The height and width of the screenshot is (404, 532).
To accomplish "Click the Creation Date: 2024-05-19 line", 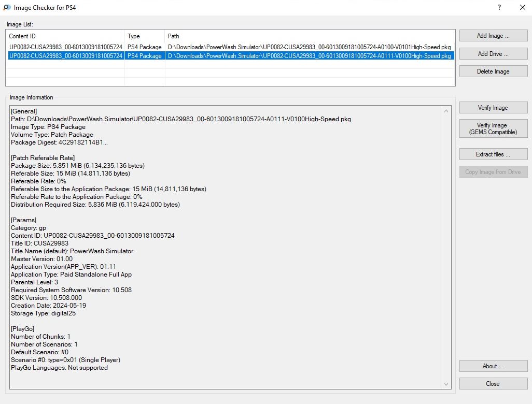I will tap(49, 306).
